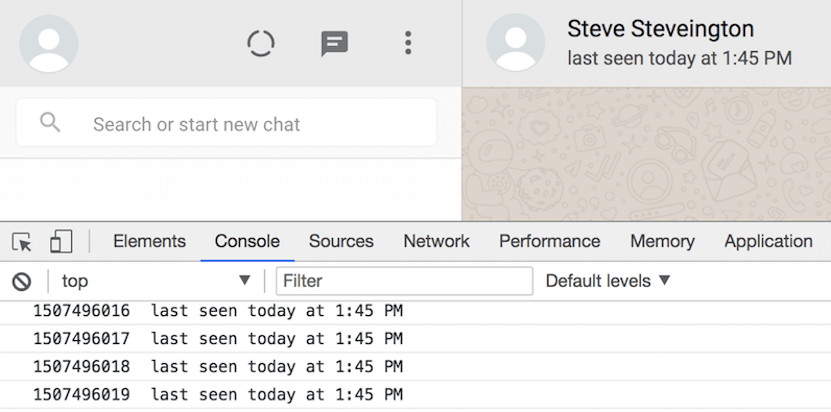The width and height of the screenshot is (831, 412).
Task: Clear the console output
Action: coord(21,282)
